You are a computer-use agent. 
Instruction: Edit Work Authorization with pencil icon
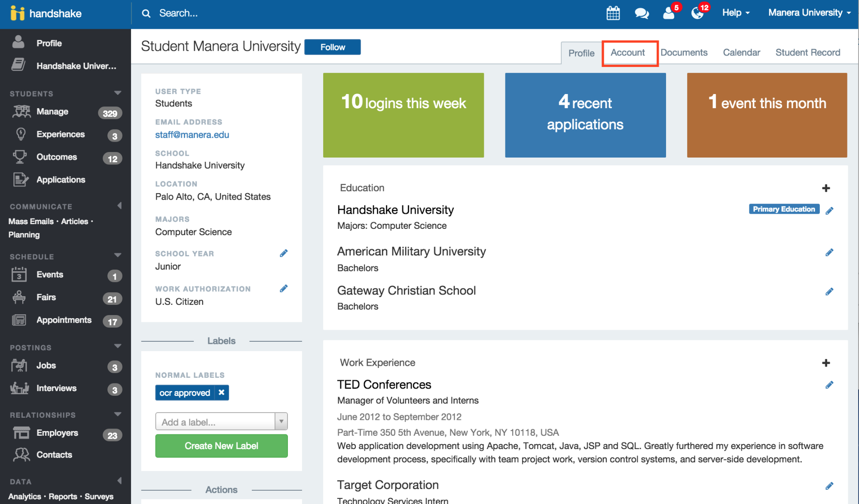[x=284, y=288]
